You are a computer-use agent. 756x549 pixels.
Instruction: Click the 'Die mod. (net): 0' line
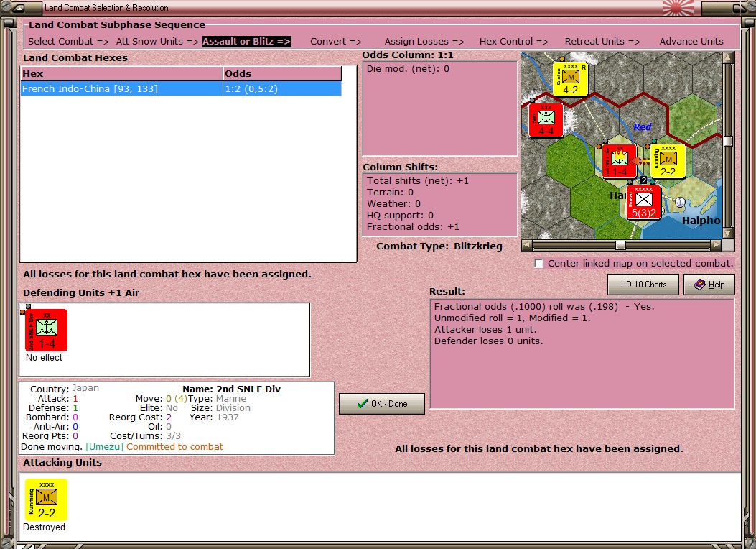(x=408, y=68)
